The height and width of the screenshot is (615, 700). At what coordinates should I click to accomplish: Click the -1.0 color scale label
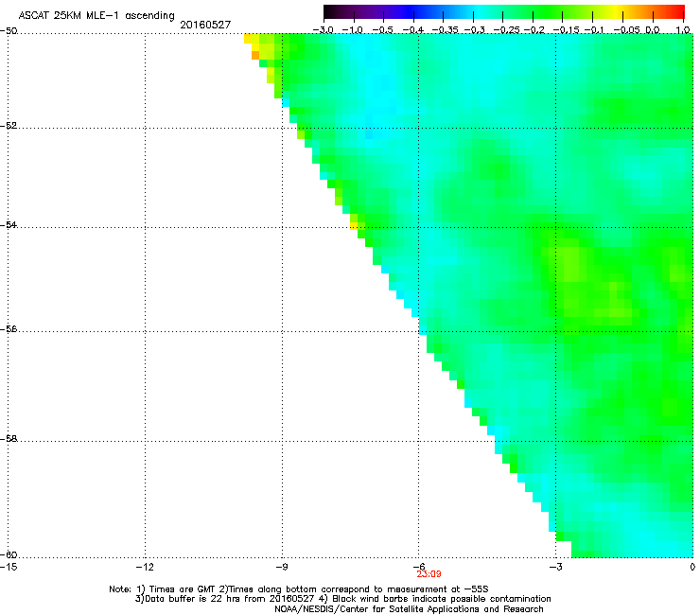coord(353,29)
